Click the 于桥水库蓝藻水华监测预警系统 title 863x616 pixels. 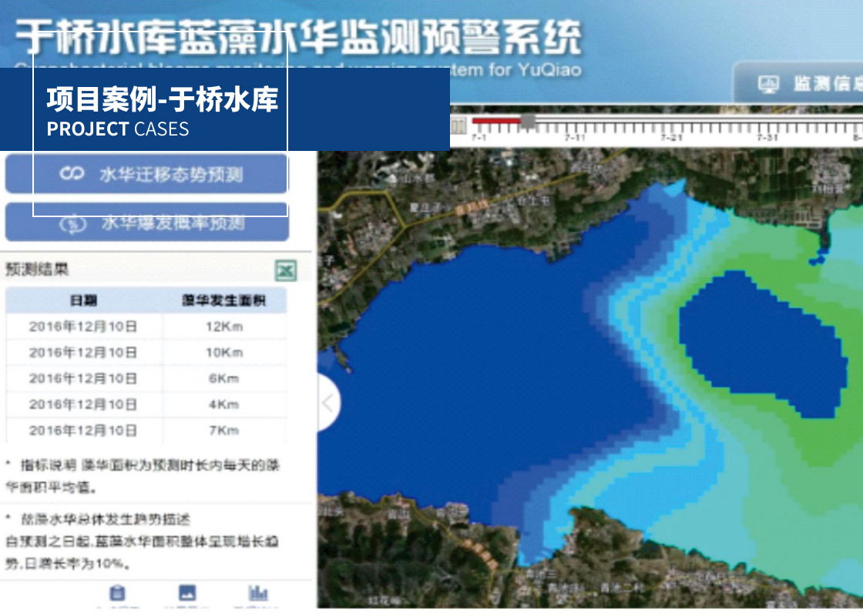298,38
